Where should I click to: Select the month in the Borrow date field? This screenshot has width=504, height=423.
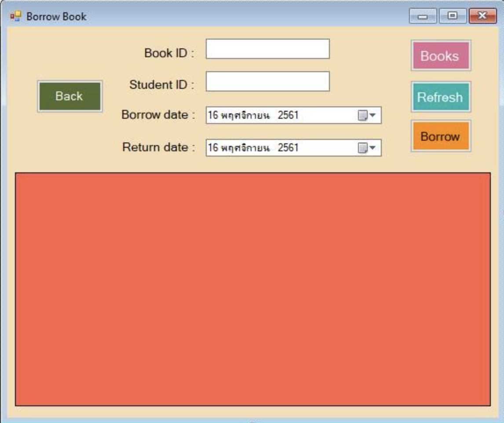pos(245,116)
